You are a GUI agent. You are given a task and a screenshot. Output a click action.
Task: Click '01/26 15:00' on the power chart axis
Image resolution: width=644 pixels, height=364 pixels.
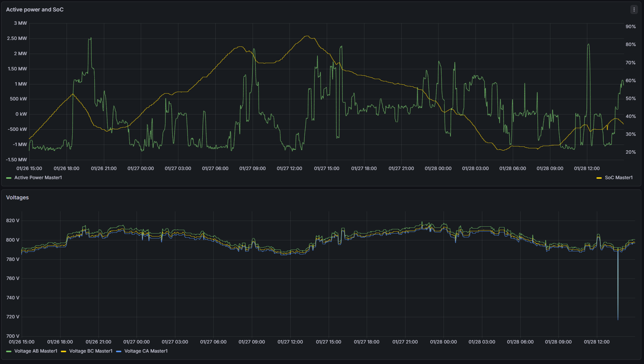[29, 168]
